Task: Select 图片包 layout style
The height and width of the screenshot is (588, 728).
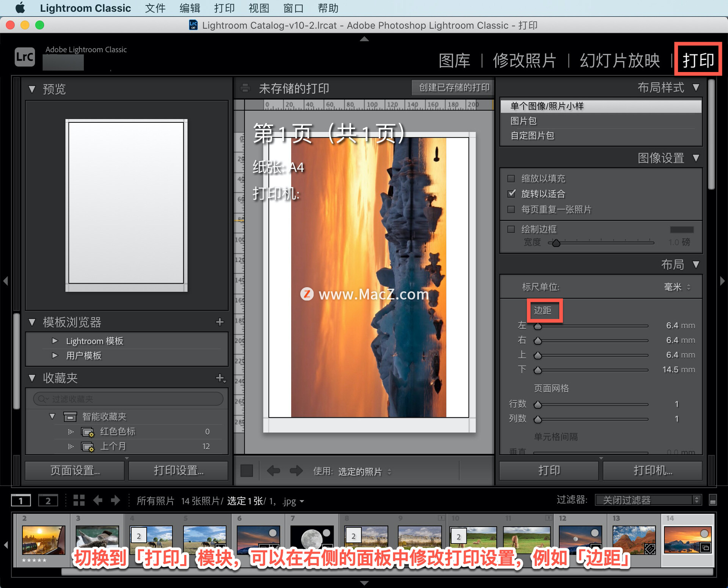Action: click(x=601, y=121)
